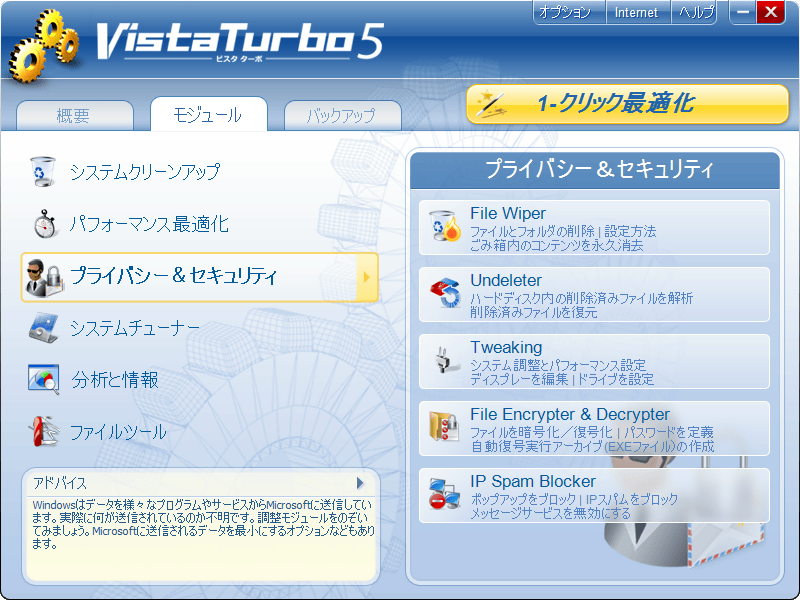The height and width of the screenshot is (600, 800).
Task: Click the golden gears VistaTurbo logo
Action: 44,46
